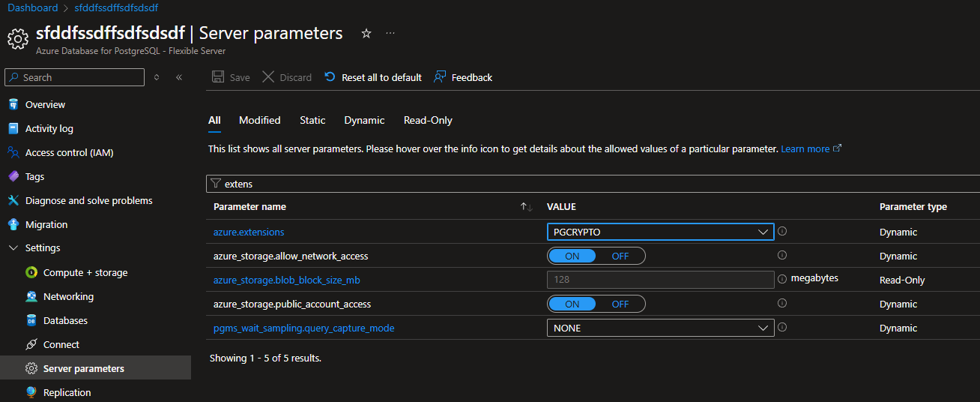Viewport: 980px width, 402px height.
Task: Switch to the All tab
Action: click(214, 120)
